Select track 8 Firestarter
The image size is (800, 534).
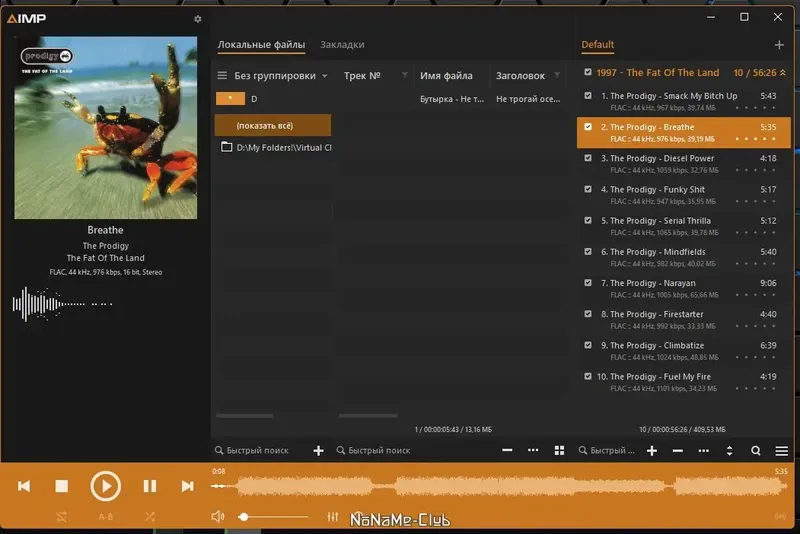click(x=684, y=319)
